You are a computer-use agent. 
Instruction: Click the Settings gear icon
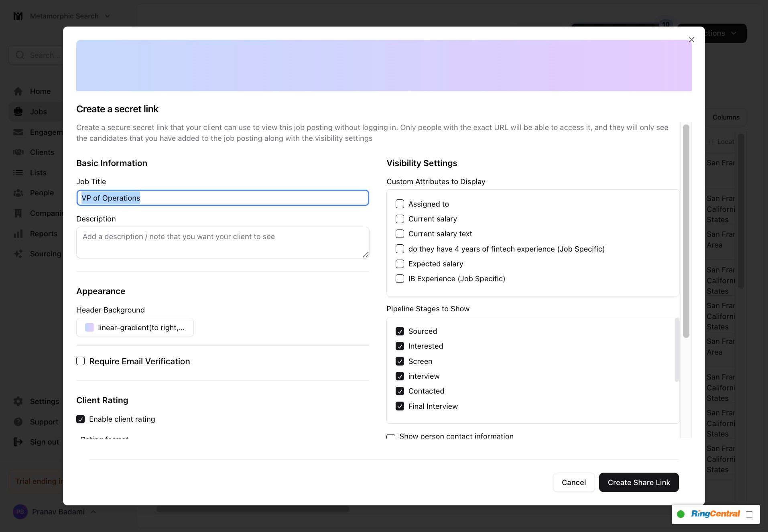point(18,402)
